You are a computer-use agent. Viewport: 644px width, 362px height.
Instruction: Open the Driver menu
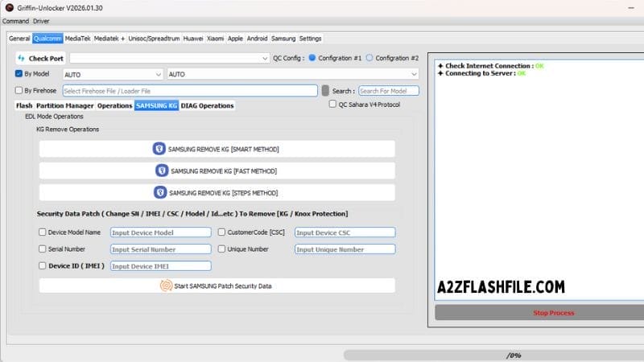41,21
